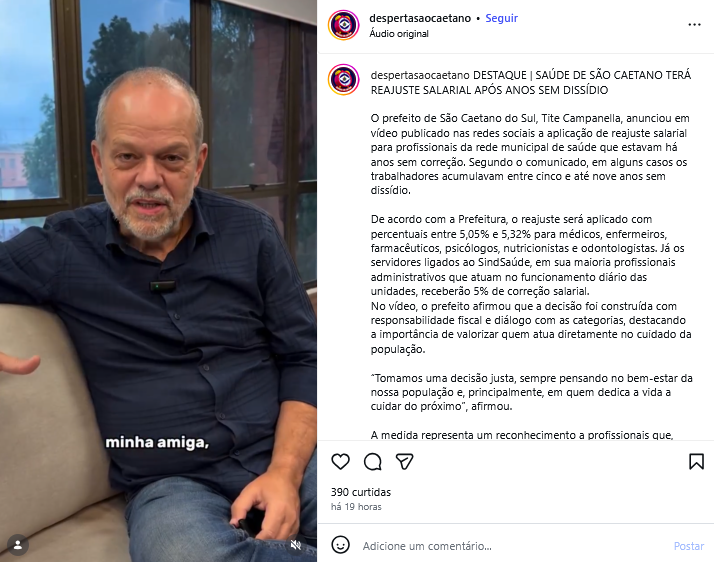Viewport: 714px width, 562px height.
Task: Show tagged people icon on the video
Action: 18,545
